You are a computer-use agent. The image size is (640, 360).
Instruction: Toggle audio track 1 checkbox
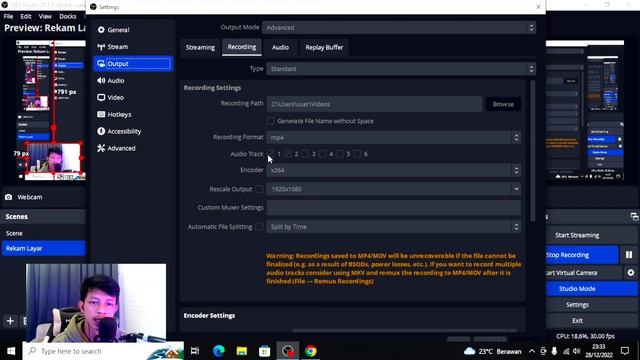[271, 154]
